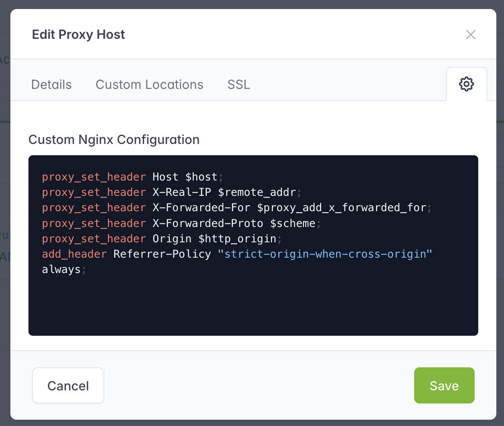Click the add_header directive keyword

pyautogui.click(x=74, y=254)
